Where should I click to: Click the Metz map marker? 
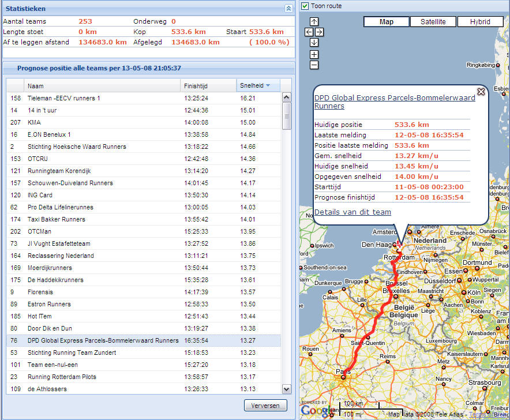coord(444,367)
